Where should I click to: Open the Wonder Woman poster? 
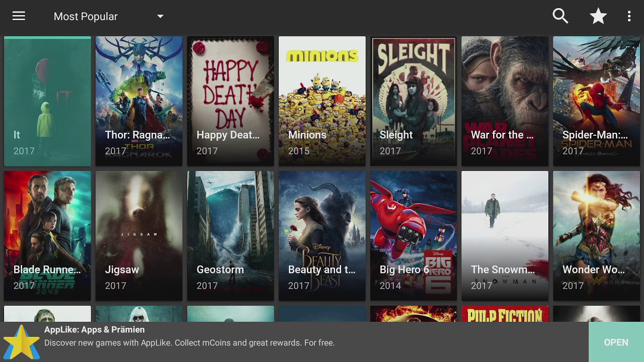tap(596, 236)
